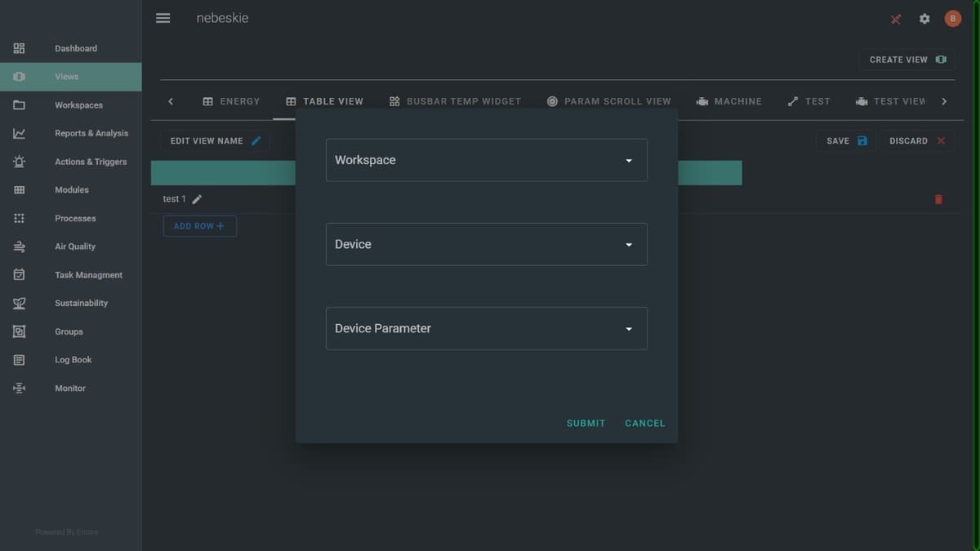Delete the test 1 row with trash icon
The width and height of the screenshot is (980, 551).
click(x=938, y=199)
